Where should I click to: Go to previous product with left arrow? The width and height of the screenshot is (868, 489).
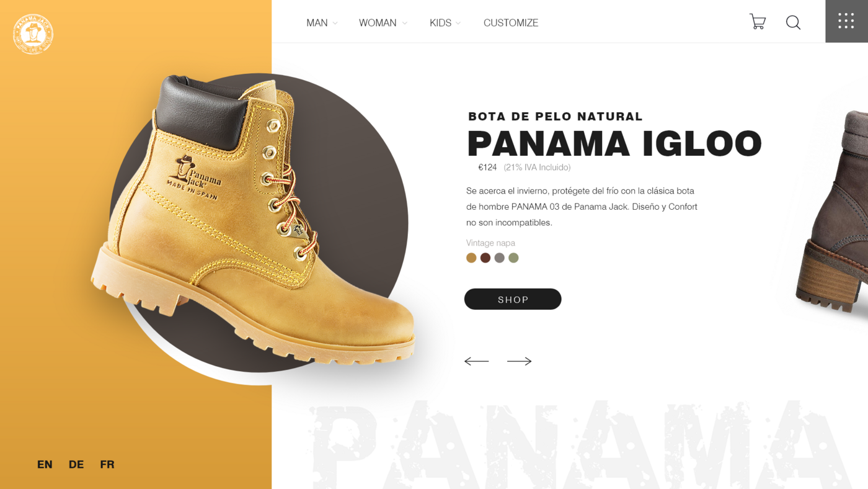click(x=476, y=361)
